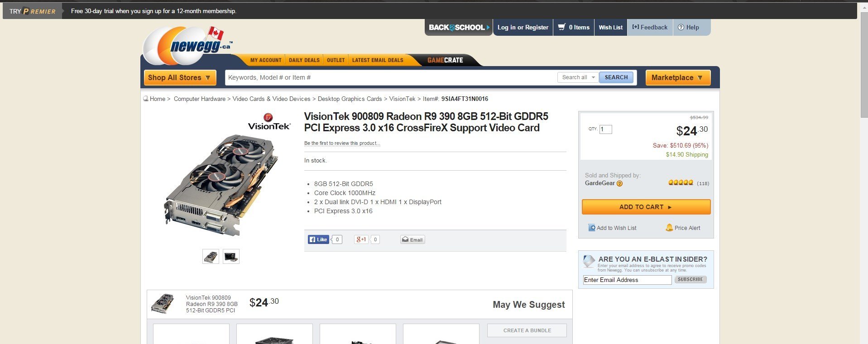
Task: Open the Back2School promotion banner
Action: click(458, 27)
